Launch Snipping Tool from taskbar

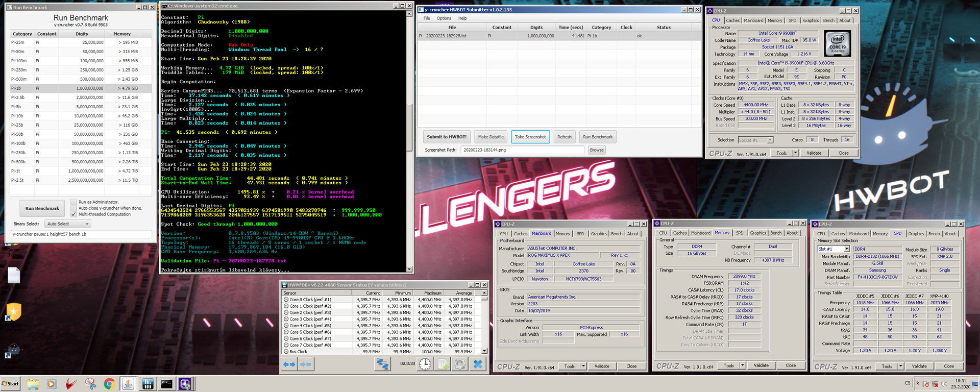[90, 384]
